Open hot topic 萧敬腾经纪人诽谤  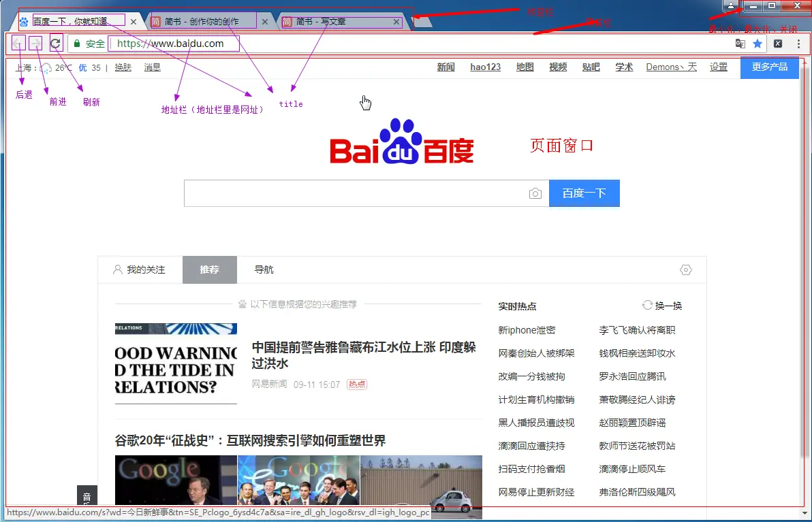(637, 400)
